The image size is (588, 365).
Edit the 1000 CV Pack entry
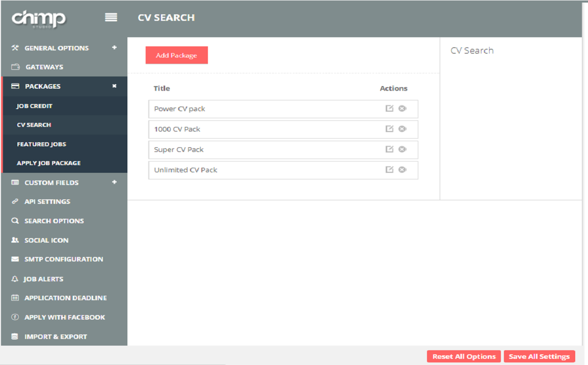[x=389, y=129]
